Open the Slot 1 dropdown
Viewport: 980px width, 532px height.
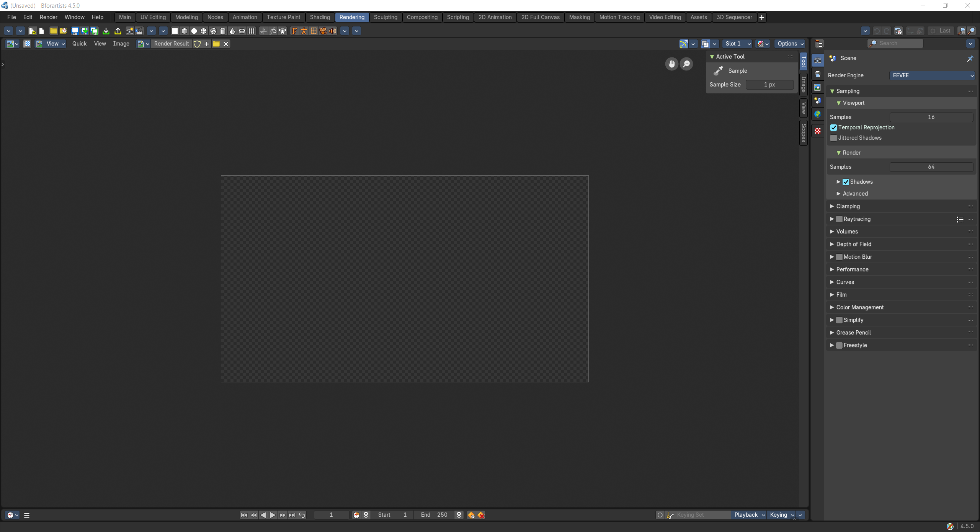[737, 44]
